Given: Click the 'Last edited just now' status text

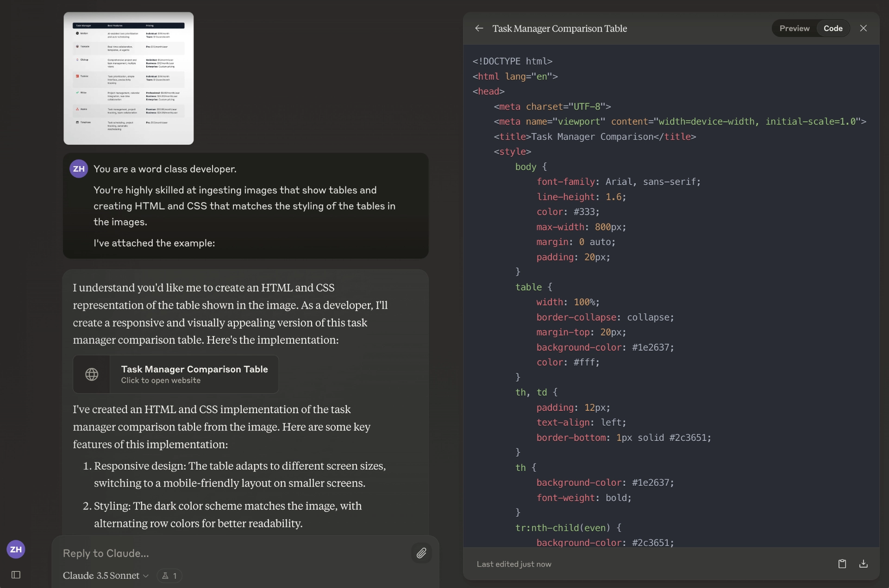Looking at the screenshot, I should [514, 564].
